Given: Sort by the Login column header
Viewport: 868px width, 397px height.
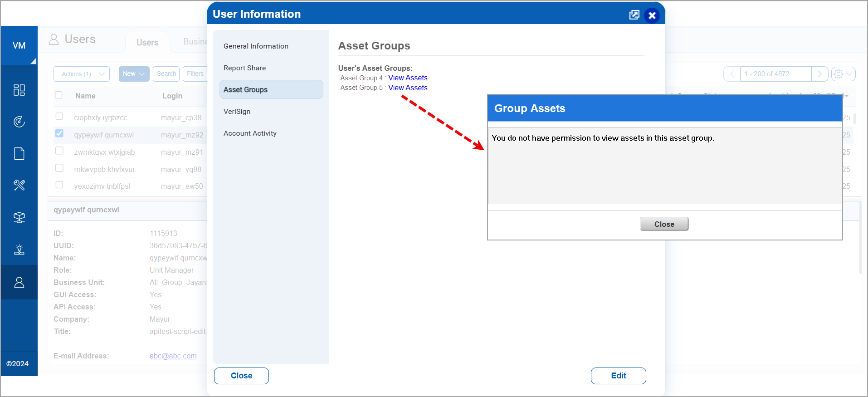Looking at the screenshot, I should click(172, 96).
